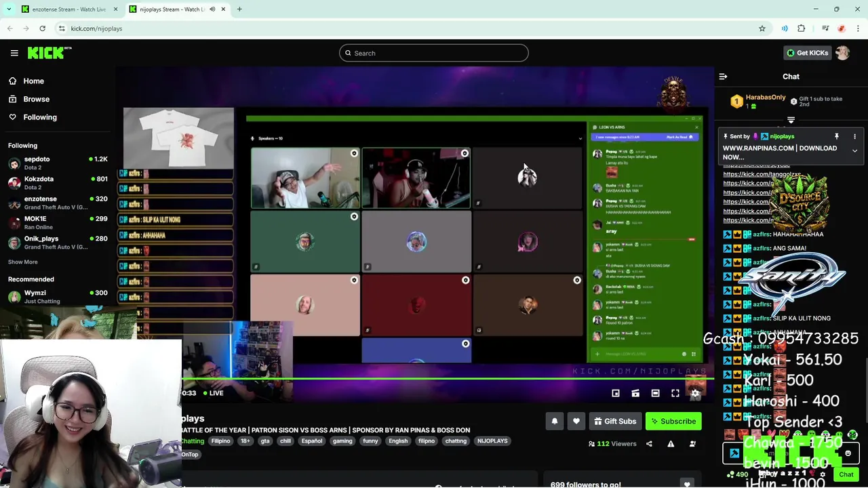Open the user icon beside the report icon

[692, 444]
